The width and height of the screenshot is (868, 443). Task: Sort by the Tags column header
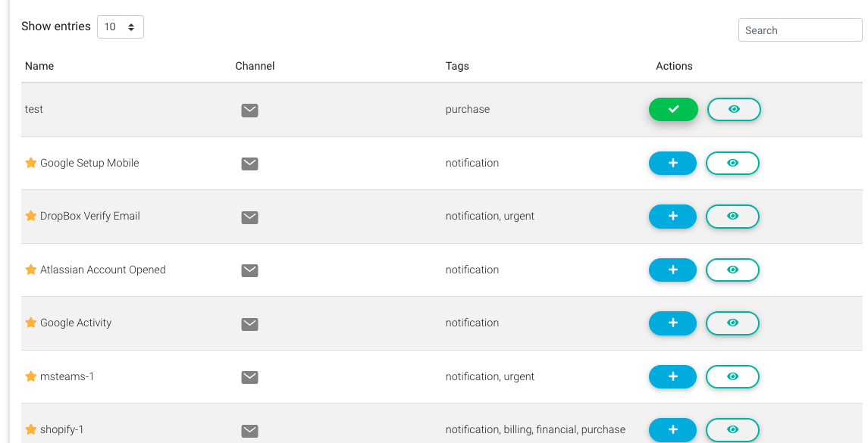click(x=457, y=66)
